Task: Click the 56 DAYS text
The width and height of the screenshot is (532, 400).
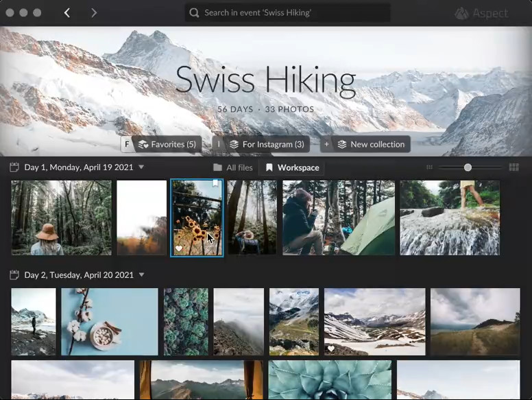Action: tap(235, 109)
